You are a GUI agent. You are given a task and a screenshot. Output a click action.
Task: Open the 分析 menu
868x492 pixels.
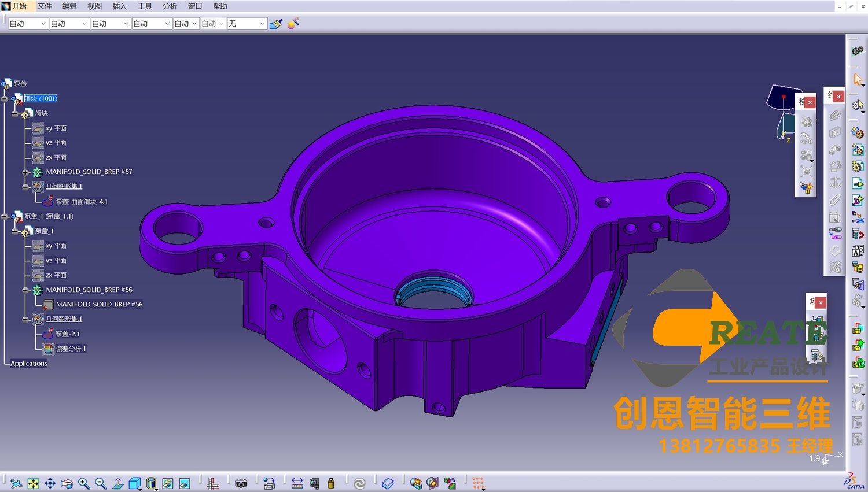pos(170,6)
